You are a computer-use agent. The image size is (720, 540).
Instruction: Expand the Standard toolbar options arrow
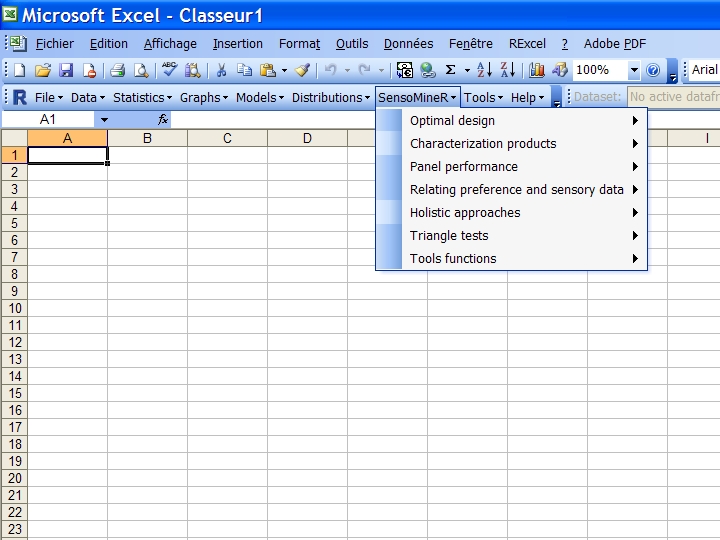point(673,71)
